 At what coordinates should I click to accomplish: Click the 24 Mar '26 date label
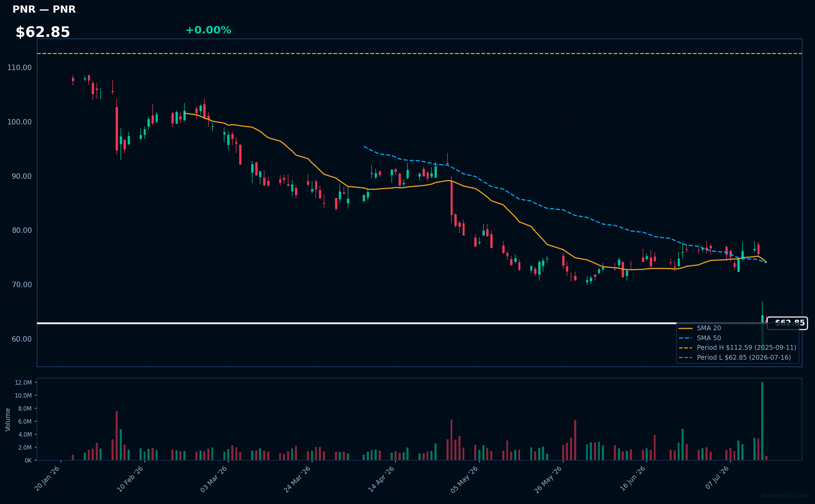pos(298,479)
